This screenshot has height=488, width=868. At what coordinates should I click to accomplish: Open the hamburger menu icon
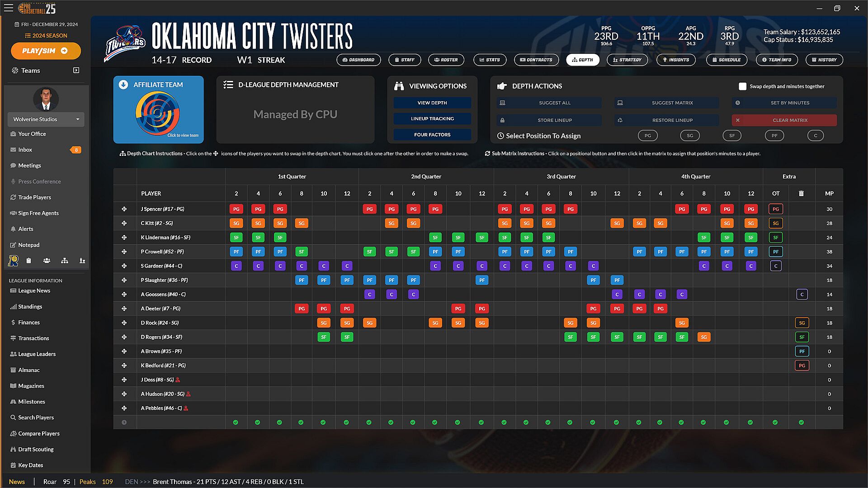(9, 8)
